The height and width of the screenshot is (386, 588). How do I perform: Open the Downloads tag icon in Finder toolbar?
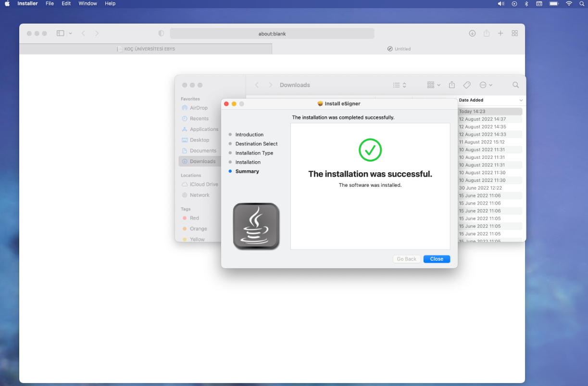466,85
